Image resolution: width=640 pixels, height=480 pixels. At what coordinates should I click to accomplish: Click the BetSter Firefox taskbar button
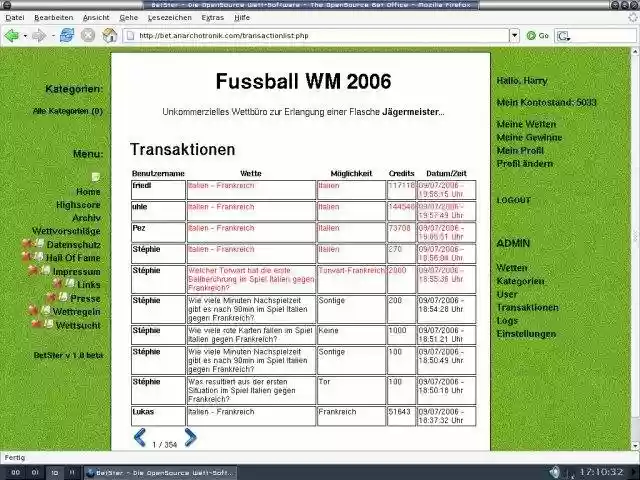(160, 473)
